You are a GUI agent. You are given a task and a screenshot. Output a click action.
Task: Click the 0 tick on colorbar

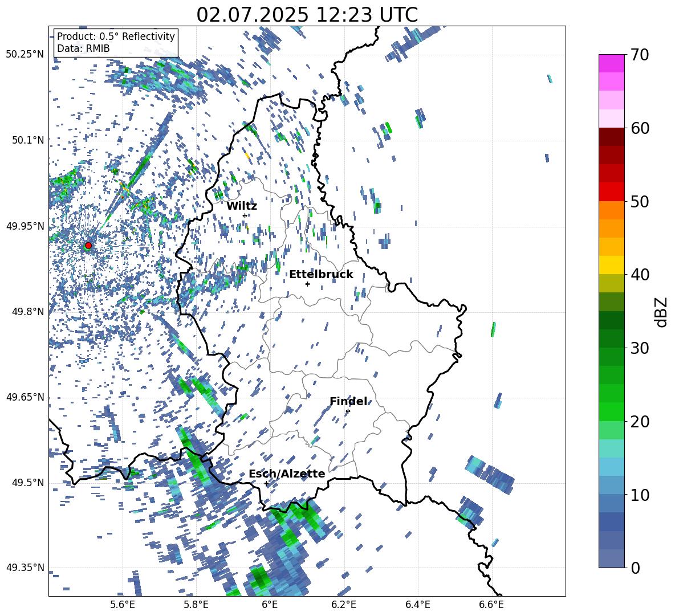point(635,568)
